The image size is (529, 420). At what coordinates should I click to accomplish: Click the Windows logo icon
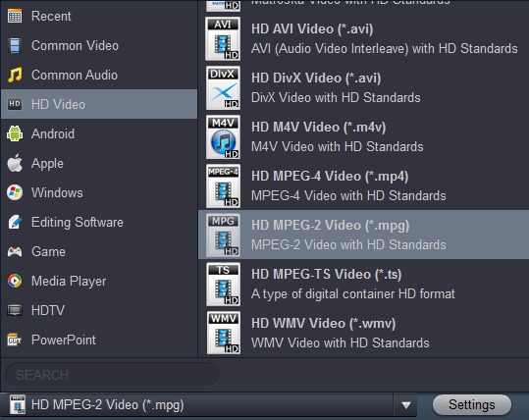[x=15, y=192]
